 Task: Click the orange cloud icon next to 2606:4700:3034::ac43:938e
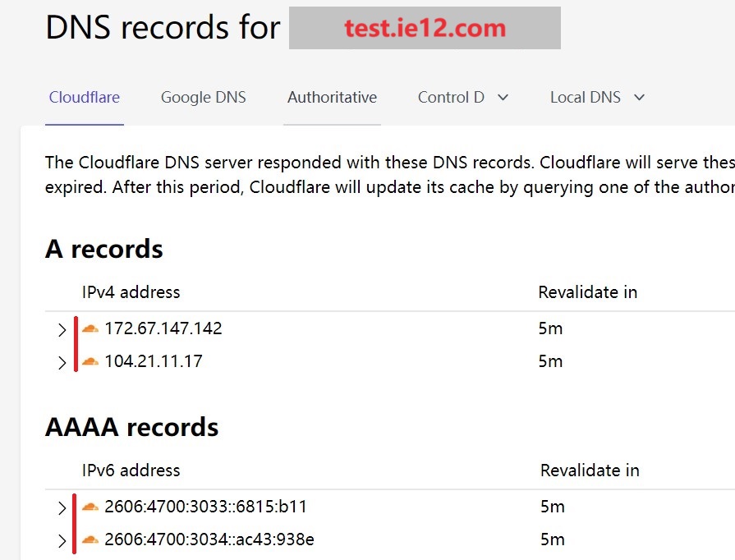[90, 539]
